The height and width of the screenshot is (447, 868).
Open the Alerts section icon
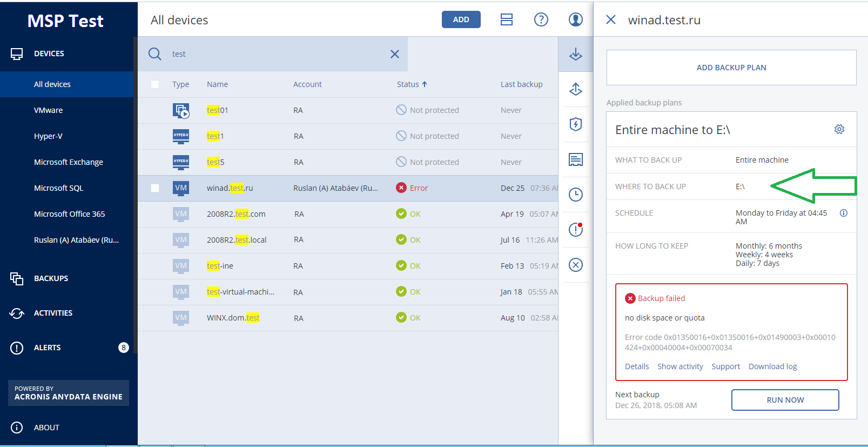click(x=17, y=348)
